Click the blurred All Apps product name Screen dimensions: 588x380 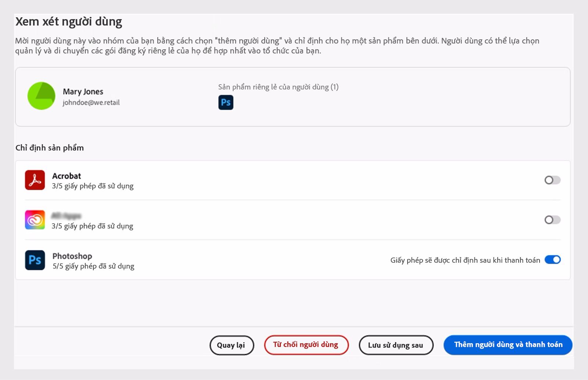(x=66, y=216)
